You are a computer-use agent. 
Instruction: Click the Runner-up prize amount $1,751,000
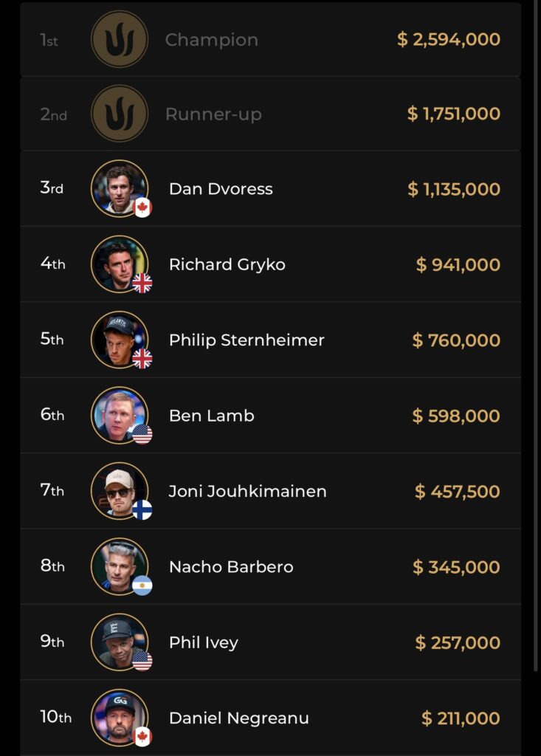(453, 114)
